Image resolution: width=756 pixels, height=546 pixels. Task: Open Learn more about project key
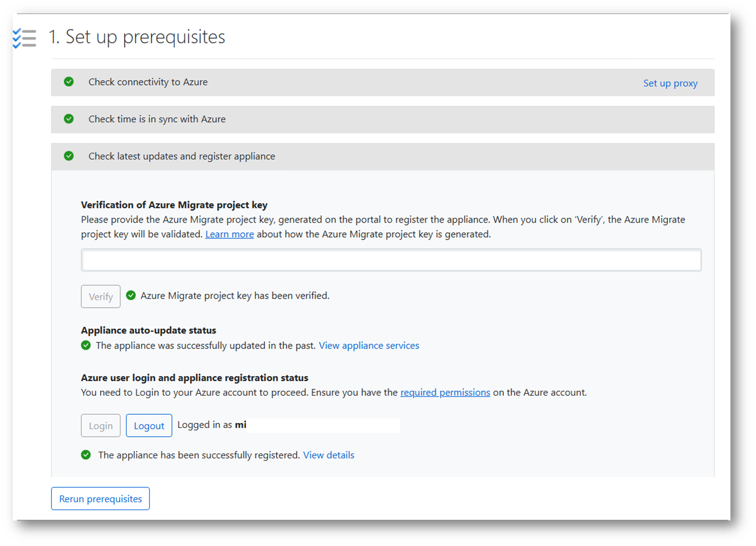[229, 234]
